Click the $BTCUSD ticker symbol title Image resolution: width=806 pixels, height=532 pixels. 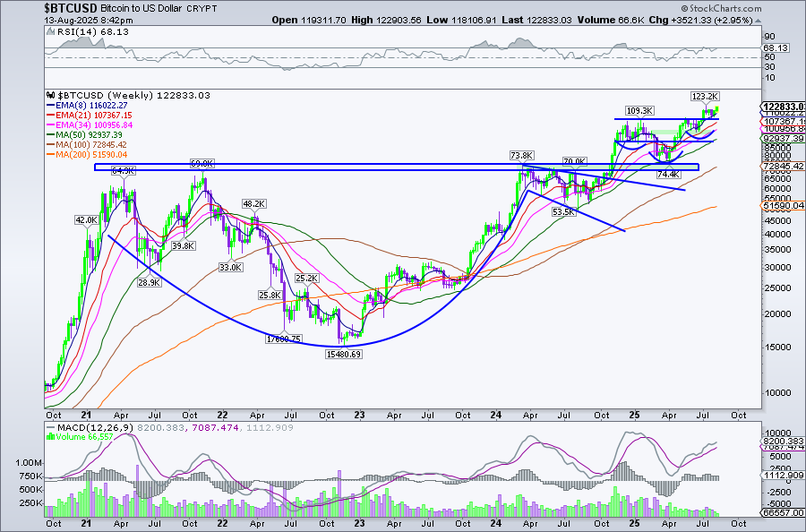[x=70, y=8]
